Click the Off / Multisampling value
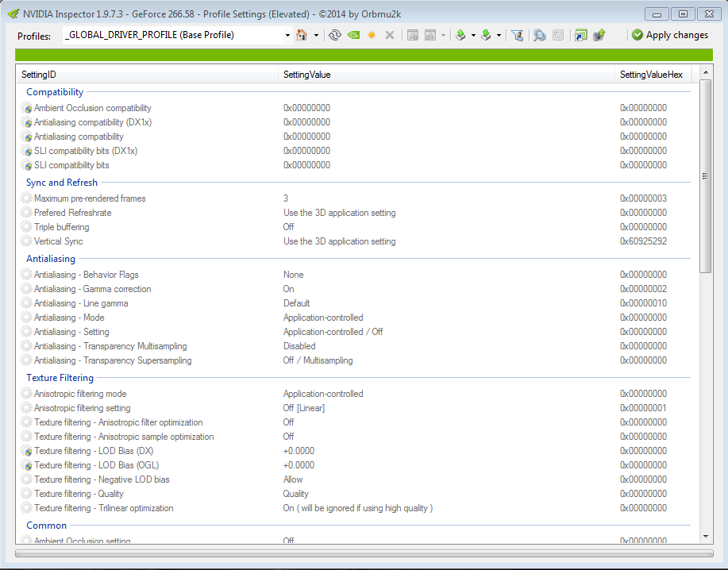This screenshot has width=728, height=570. pos(318,360)
